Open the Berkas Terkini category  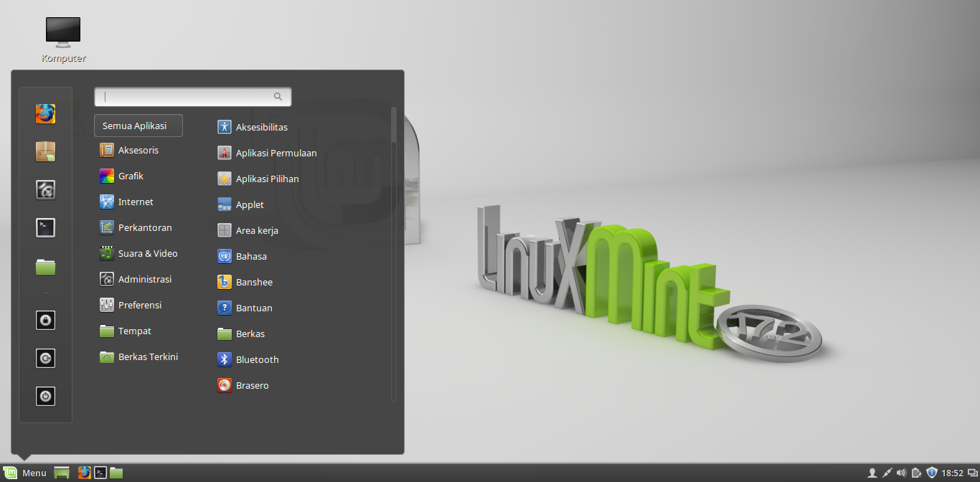(x=138, y=356)
